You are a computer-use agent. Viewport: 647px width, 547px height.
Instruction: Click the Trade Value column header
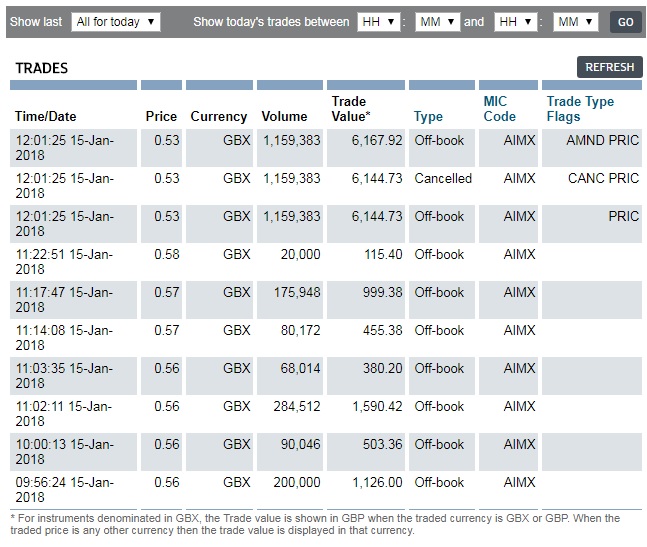point(349,109)
